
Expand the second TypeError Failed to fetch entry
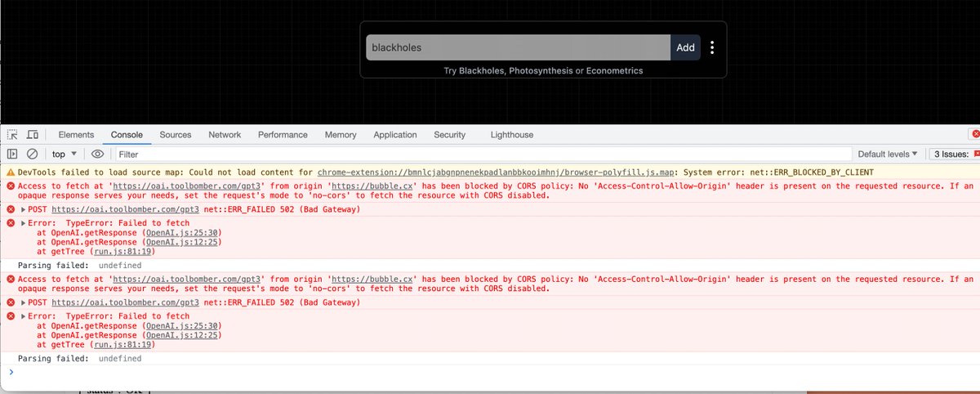[24, 316]
